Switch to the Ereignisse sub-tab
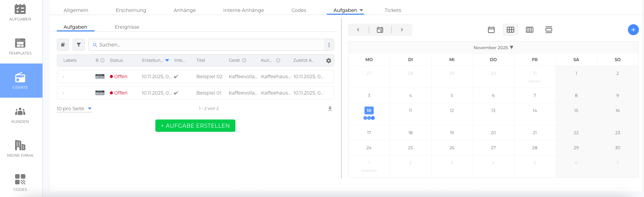This screenshot has width=644, height=197. point(127,27)
